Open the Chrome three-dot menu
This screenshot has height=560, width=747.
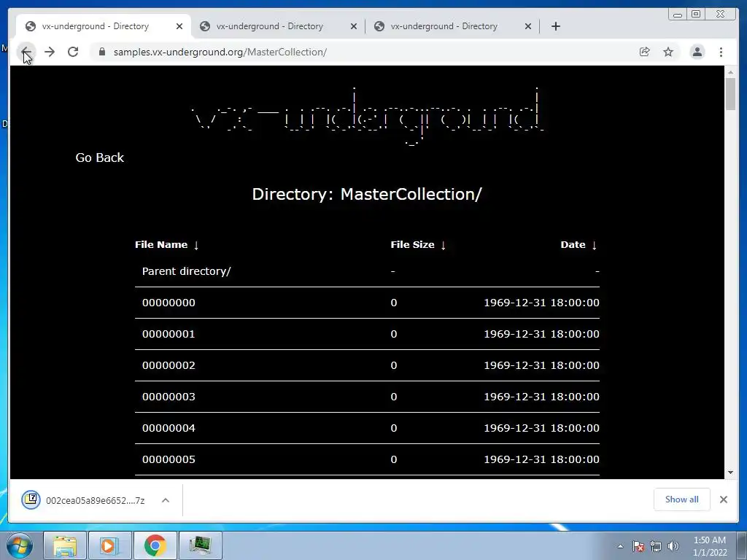[x=721, y=52]
